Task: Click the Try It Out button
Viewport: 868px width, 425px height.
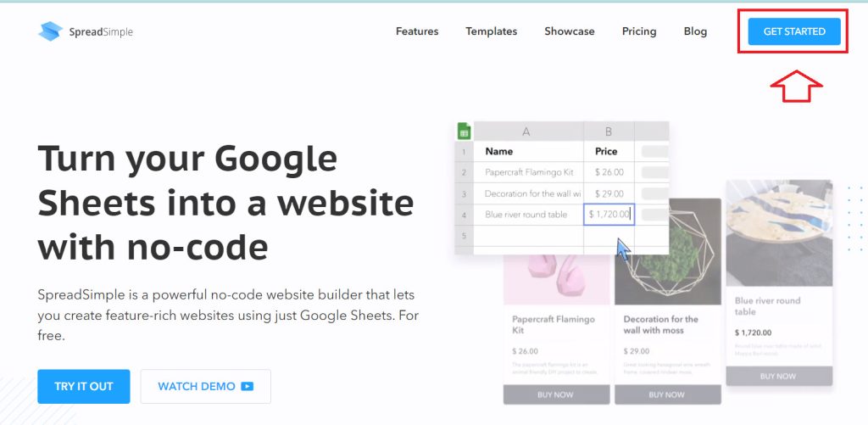Action: (x=84, y=387)
